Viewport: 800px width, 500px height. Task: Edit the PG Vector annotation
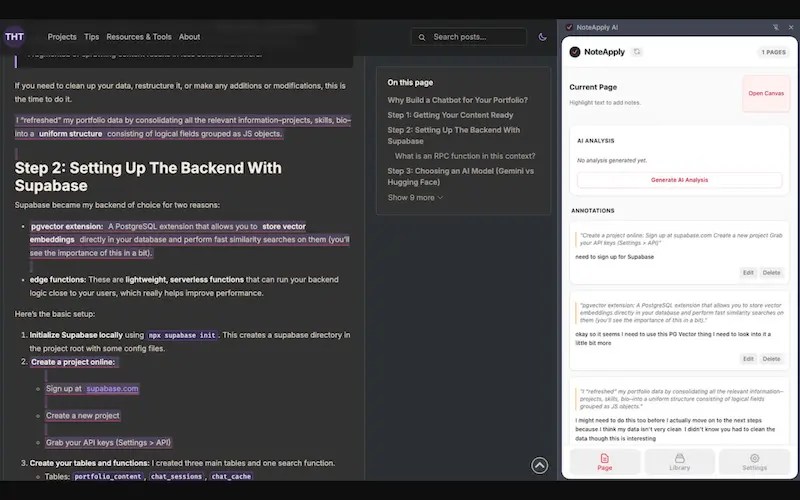click(747, 359)
